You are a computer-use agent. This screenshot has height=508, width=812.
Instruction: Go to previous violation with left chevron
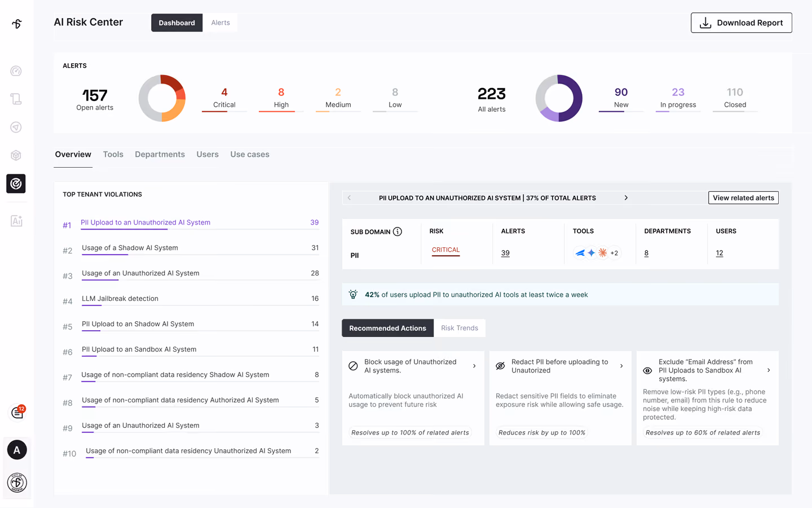[x=349, y=198]
